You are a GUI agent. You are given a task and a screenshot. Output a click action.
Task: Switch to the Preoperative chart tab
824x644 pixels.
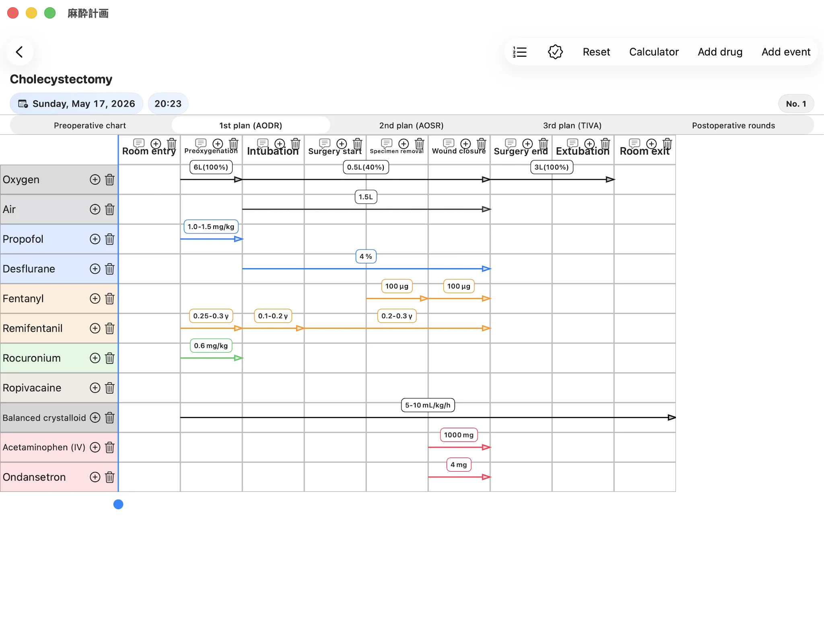[90, 126]
